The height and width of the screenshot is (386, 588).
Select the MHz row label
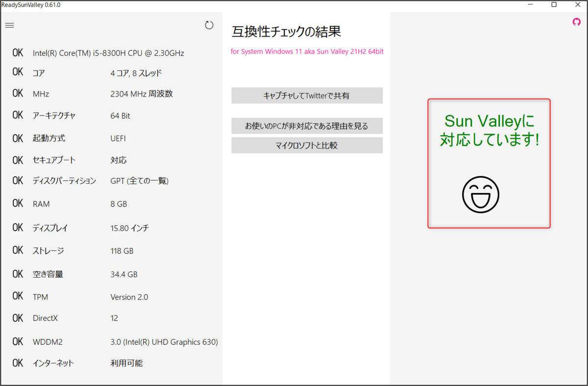pos(41,94)
